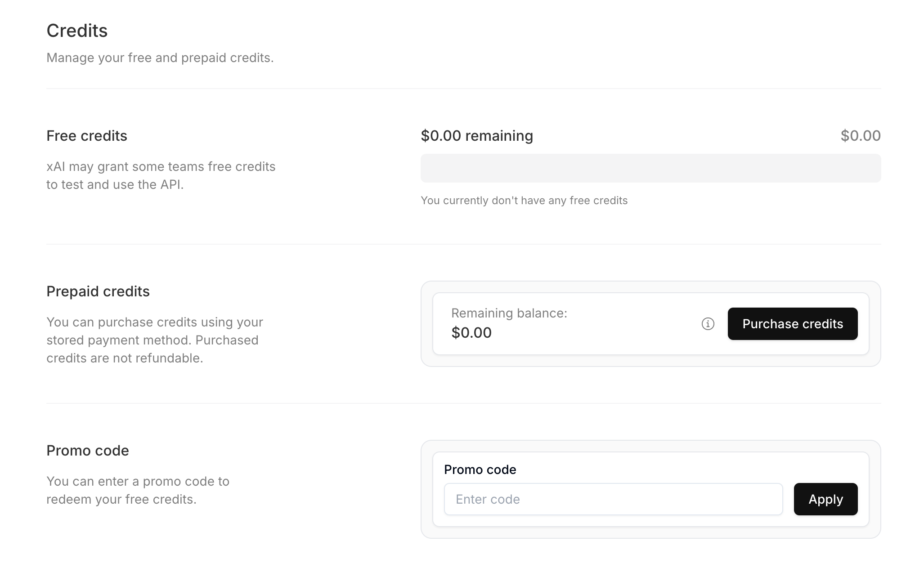The image size is (924, 581).
Task: Click the 'Remaining balance:' label
Action: click(509, 313)
